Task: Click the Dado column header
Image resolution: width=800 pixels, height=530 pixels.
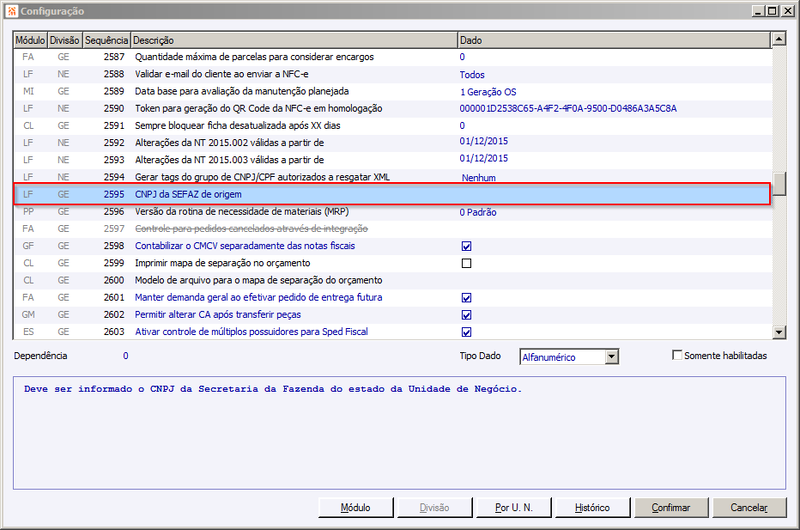Action: pyautogui.click(x=614, y=40)
